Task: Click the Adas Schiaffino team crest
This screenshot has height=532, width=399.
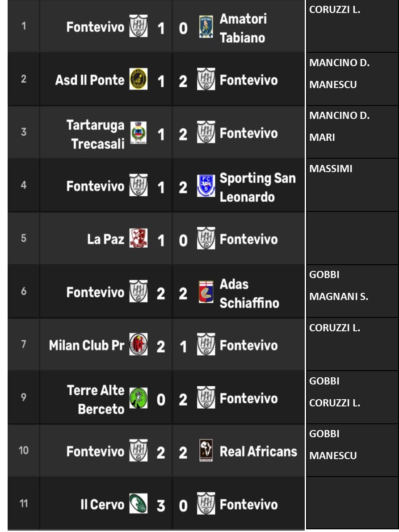Action: tap(206, 291)
